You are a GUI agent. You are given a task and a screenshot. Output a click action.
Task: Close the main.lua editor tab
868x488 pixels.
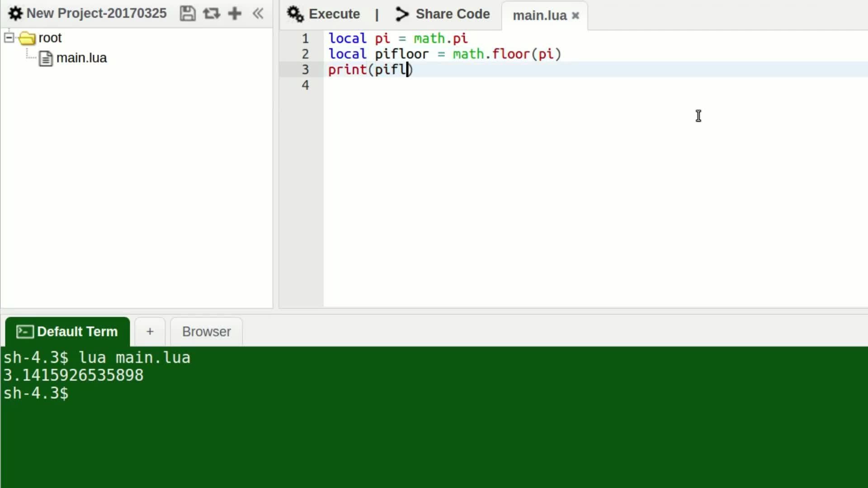click(x=575, y=15)
